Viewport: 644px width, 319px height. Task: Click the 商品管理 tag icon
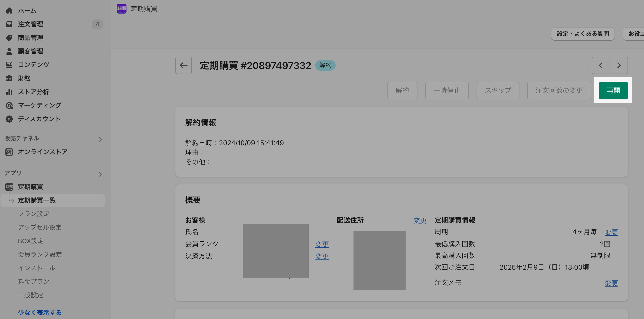coord(9,38)
